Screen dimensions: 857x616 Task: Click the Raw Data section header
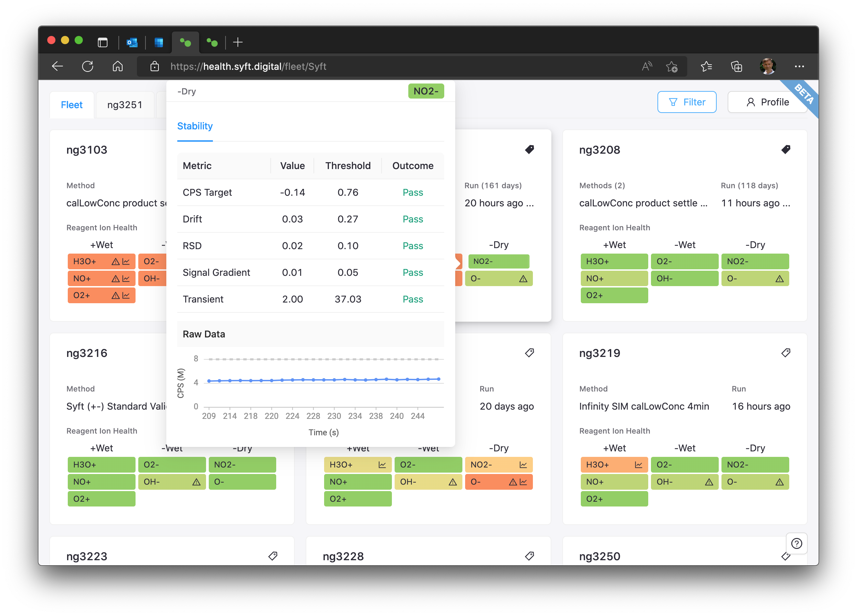[x=311, y=334]
